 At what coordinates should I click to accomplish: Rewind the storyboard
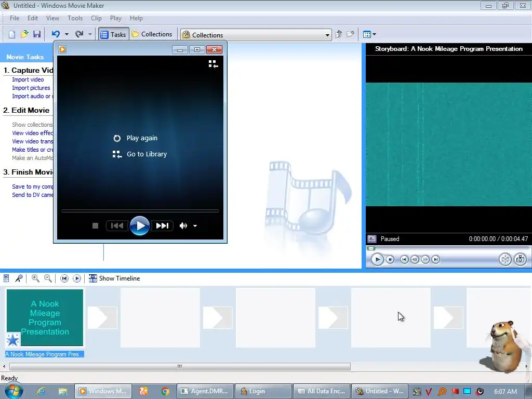click(x=64, y=278)
